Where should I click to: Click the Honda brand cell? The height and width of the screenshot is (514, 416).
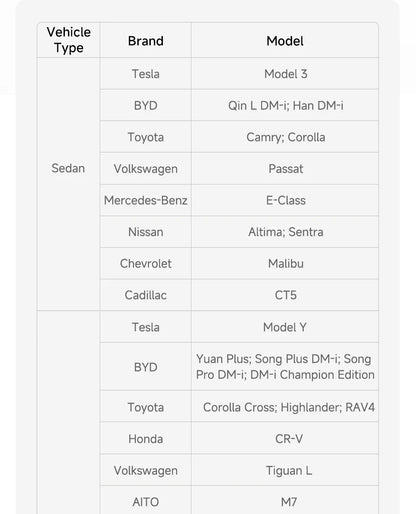coord(146,439)
